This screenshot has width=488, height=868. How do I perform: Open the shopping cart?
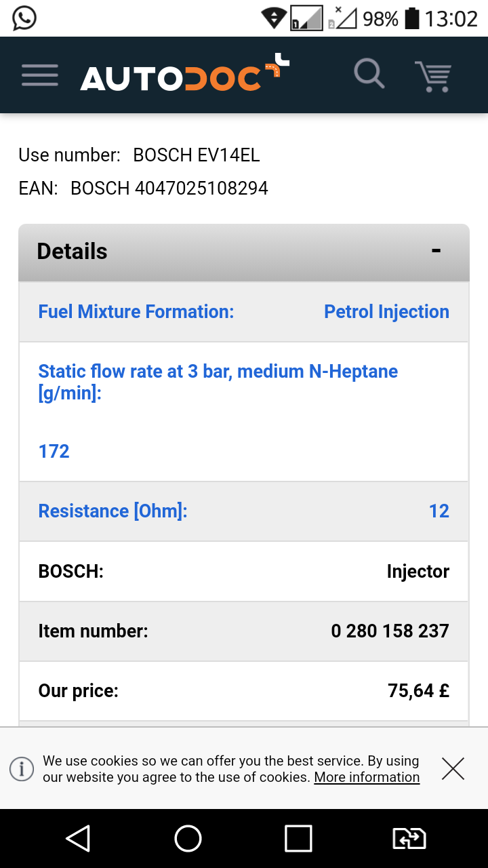433,76
